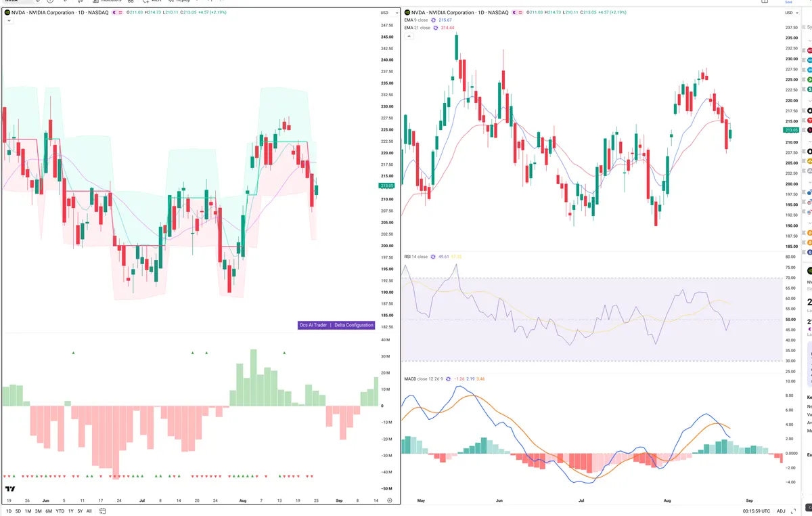Screen dimensions: 812x516
Task: Click the Sep label on the left chart's date axis
Action: pyautogui.click(x=339, y=500)
